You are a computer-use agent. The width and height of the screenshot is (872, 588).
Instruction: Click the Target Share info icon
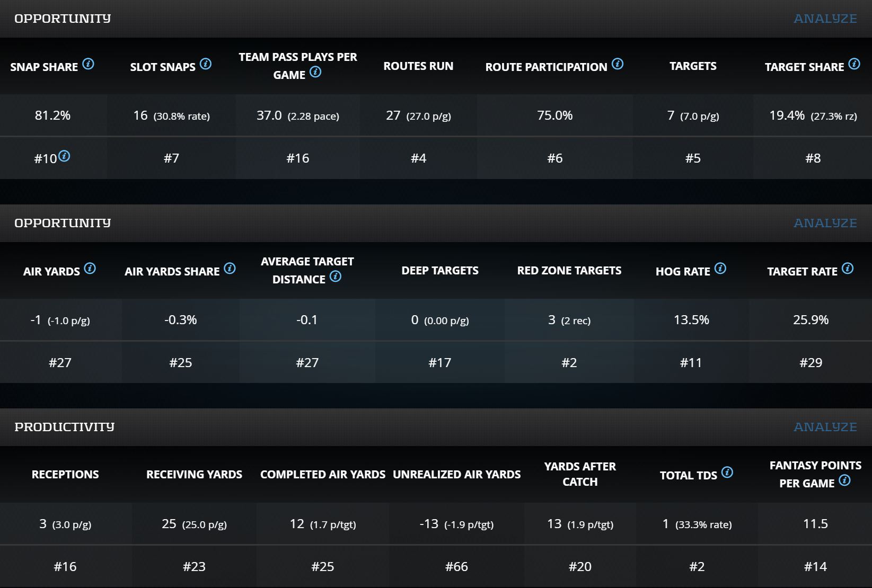click(x=854, y=64)
